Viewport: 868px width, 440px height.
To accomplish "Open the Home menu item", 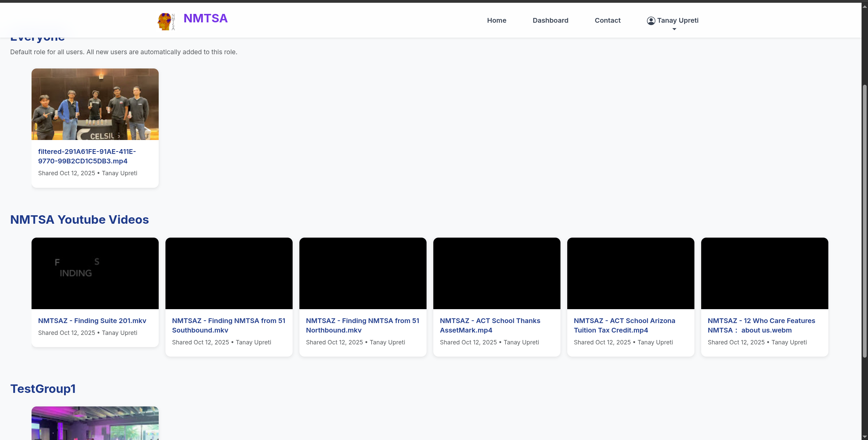I will pyautogui.click(x=496, y=20).
